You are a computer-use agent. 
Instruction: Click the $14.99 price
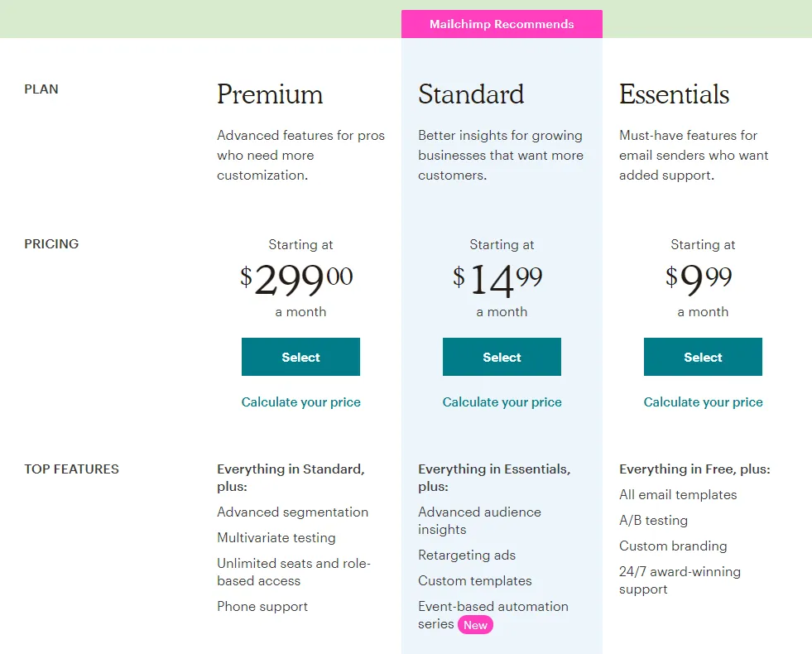[497, 280]
